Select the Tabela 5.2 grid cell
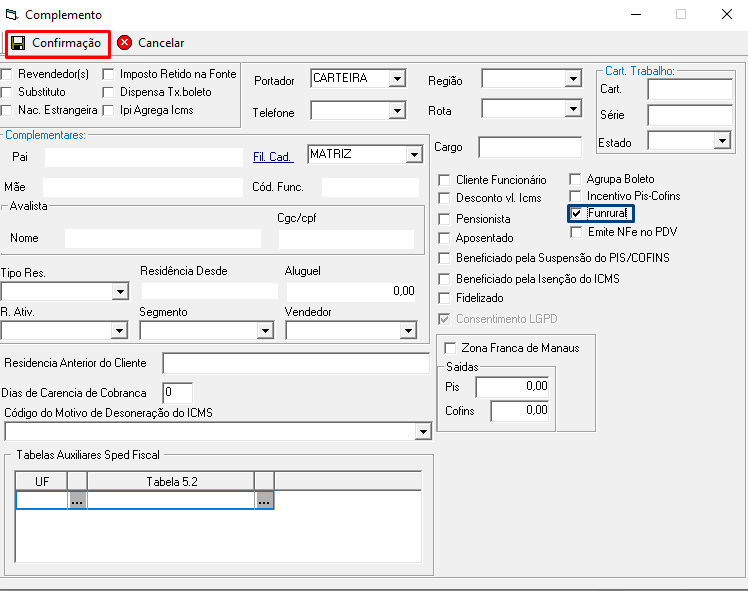 pos(171,500)
